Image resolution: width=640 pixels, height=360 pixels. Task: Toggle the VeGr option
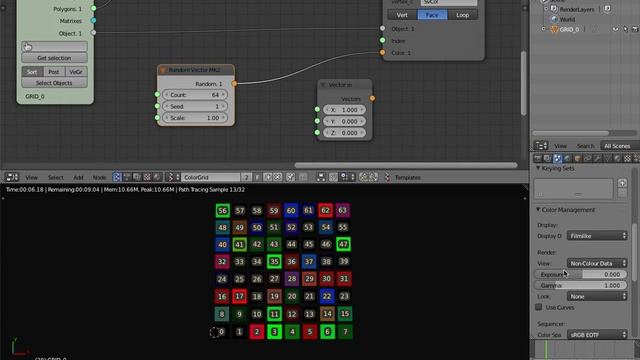click(x=76, y=72)
